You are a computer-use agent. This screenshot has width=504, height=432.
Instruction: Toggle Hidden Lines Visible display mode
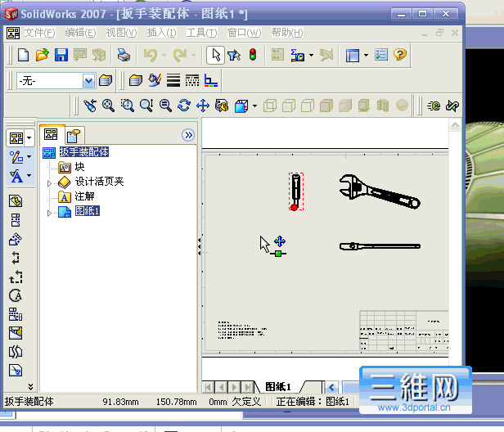289,106
